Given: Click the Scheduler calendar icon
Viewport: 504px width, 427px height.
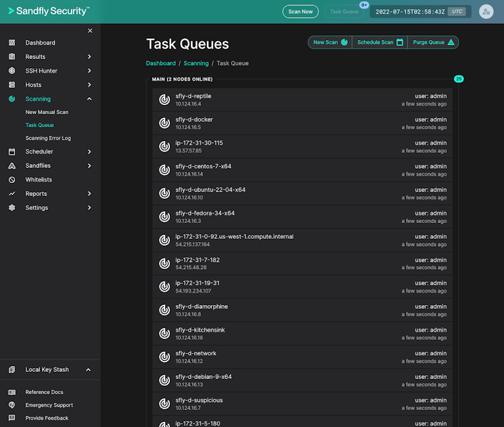Looking at the screenshot, I should pos(12,152).
